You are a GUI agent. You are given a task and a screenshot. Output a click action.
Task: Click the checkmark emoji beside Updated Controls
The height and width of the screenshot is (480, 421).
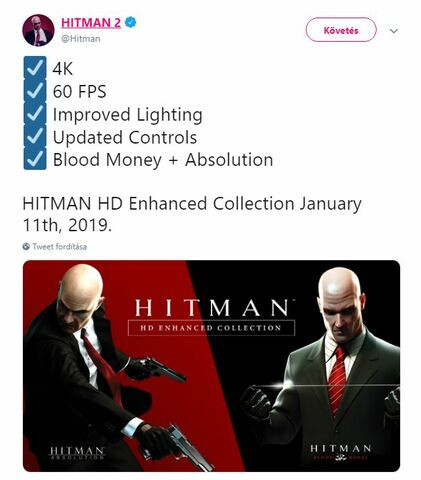point(35,136)
